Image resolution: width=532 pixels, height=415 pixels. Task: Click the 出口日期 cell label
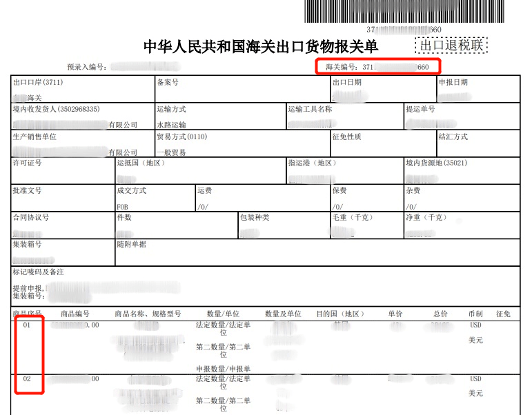[347, 82]
